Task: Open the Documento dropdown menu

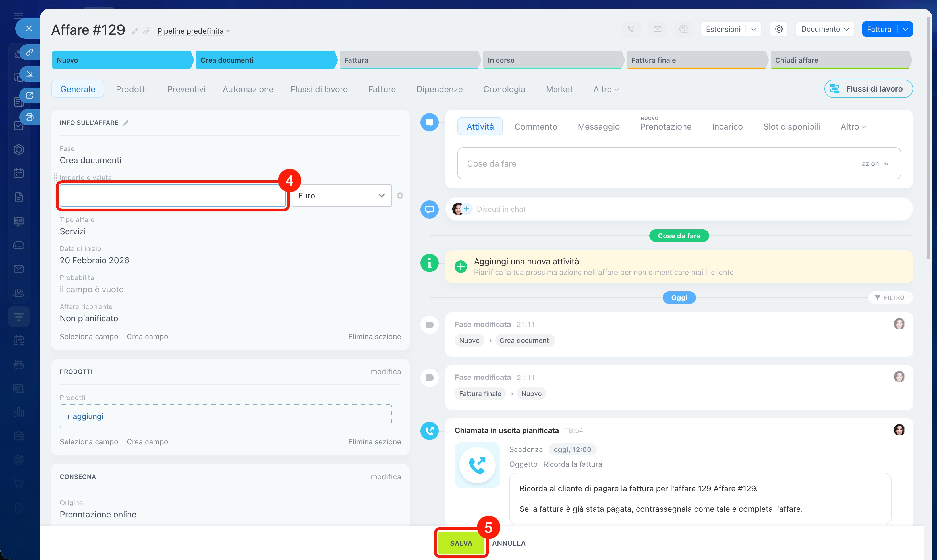Action: [x=824, y=29]
